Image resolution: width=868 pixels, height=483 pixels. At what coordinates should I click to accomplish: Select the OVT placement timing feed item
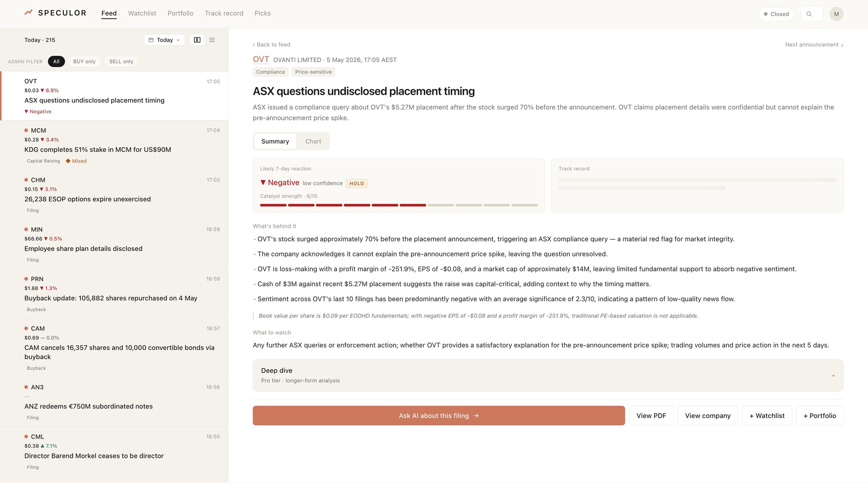click(x=114, y=96)
